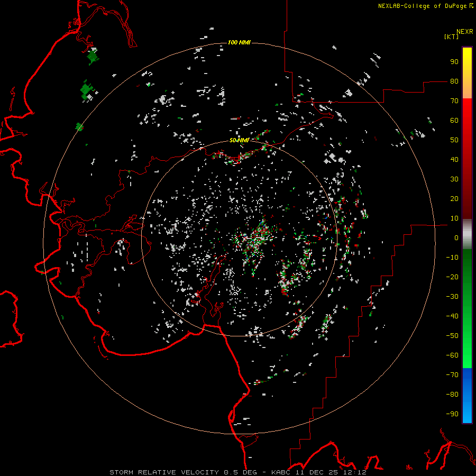Click the 90 value on the color scale
Image resolution: width=476 pixels, height=476 pixels.
454,62
